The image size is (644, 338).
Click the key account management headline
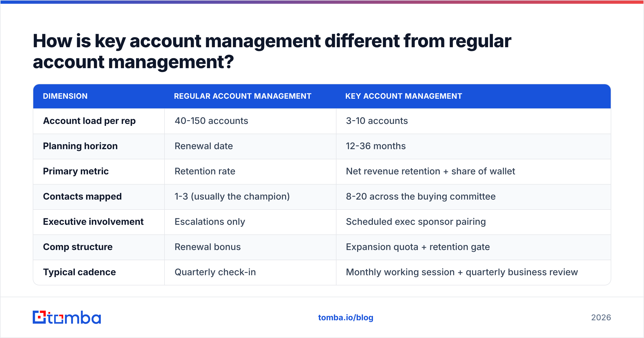pos(272,52)
